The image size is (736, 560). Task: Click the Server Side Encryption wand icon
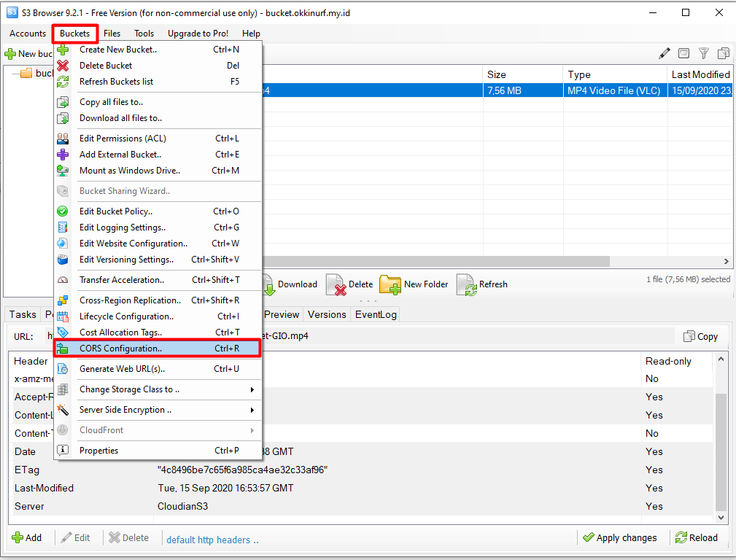point(63,410)
